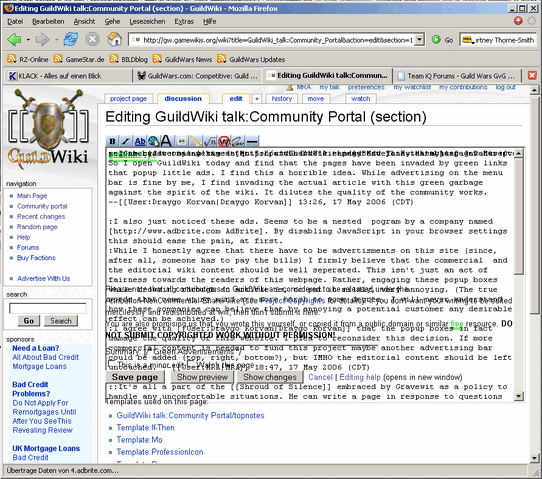This screenshot has width=542, height=479.
Task: Open the Editing help link
Action: (x=360, y=377)
